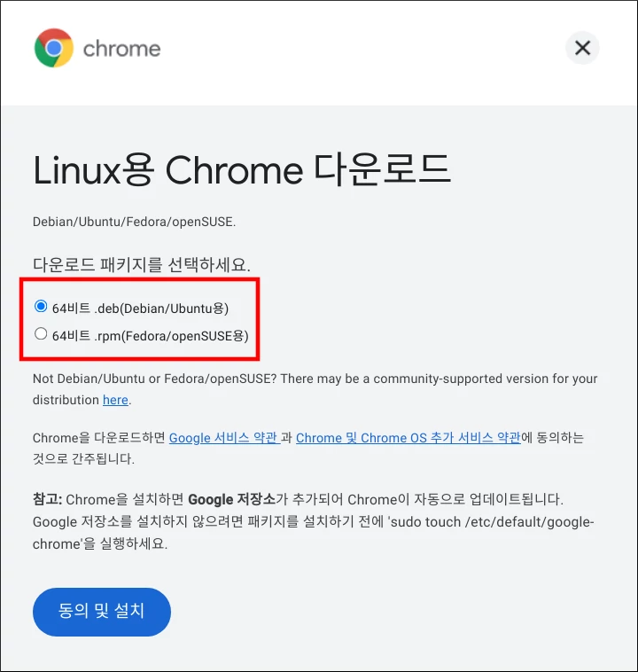This screenshot has height=672, width=638.
Task: Open the community-supported 'here' link
Action: pyautogui.click(x=115, y=400)
